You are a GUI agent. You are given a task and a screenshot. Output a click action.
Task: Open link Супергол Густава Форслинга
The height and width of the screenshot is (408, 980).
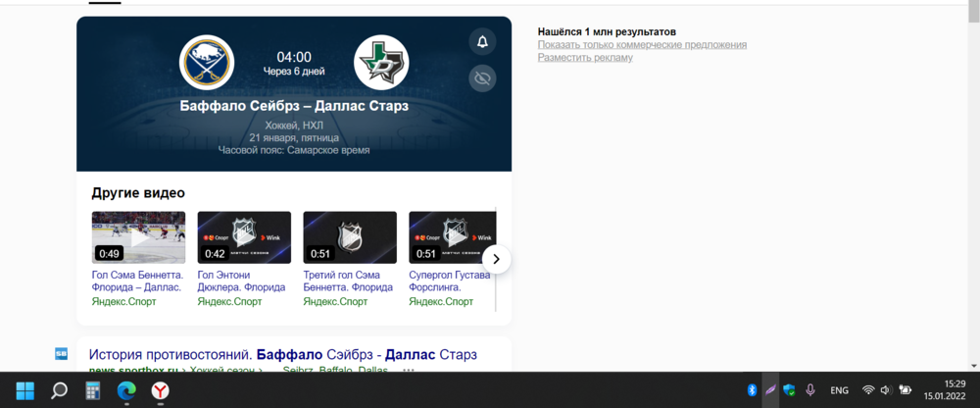point(450,280)
